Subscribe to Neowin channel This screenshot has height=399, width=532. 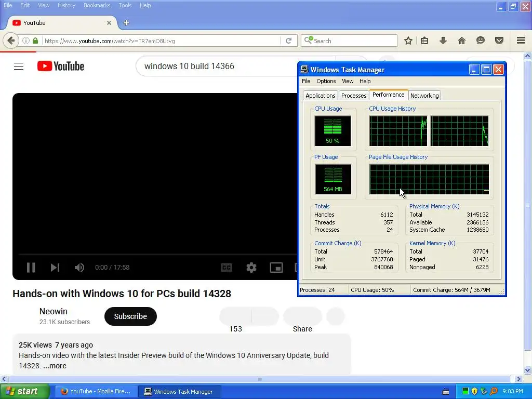130,316
